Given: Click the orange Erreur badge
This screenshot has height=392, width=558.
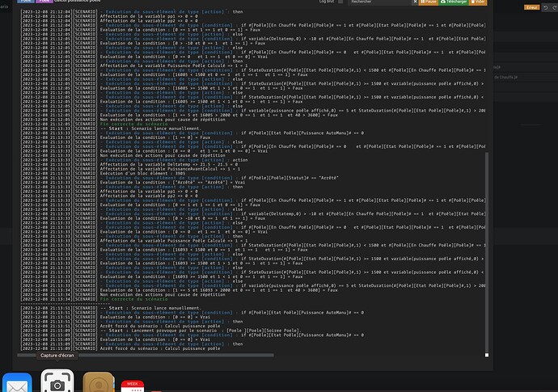Looking at the screenshot, I should (531, 7).
